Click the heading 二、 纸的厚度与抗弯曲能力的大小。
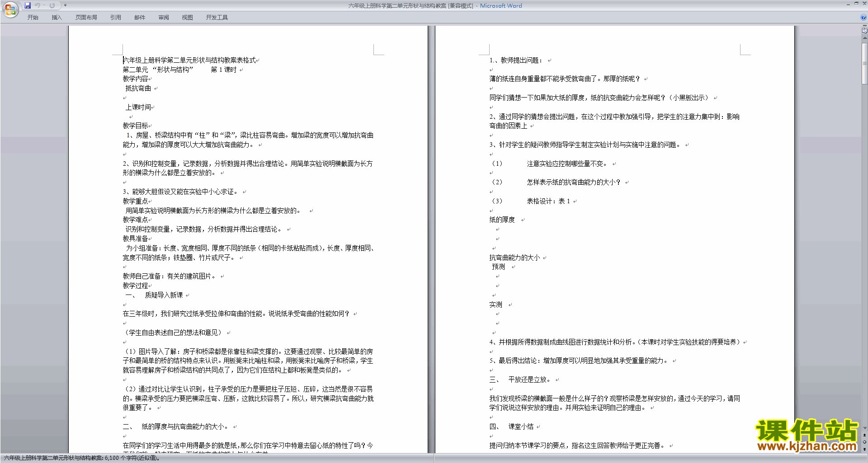 [x=177, y=426]
